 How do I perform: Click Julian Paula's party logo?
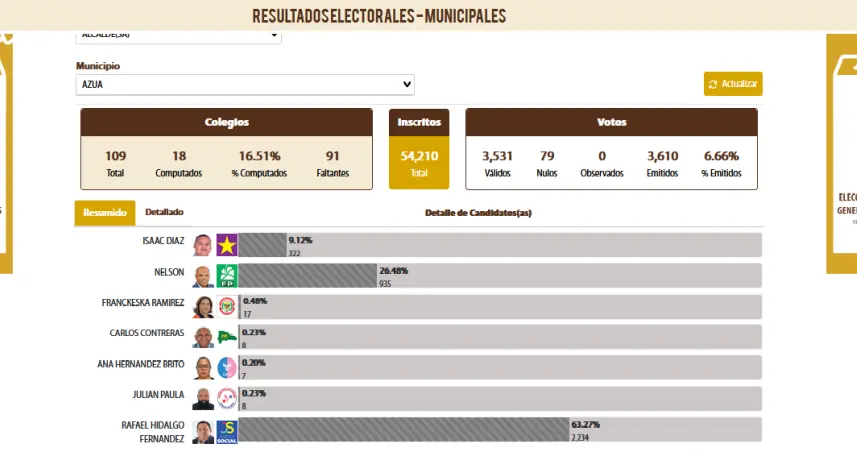pyautogui.click(x=227, y=398)
